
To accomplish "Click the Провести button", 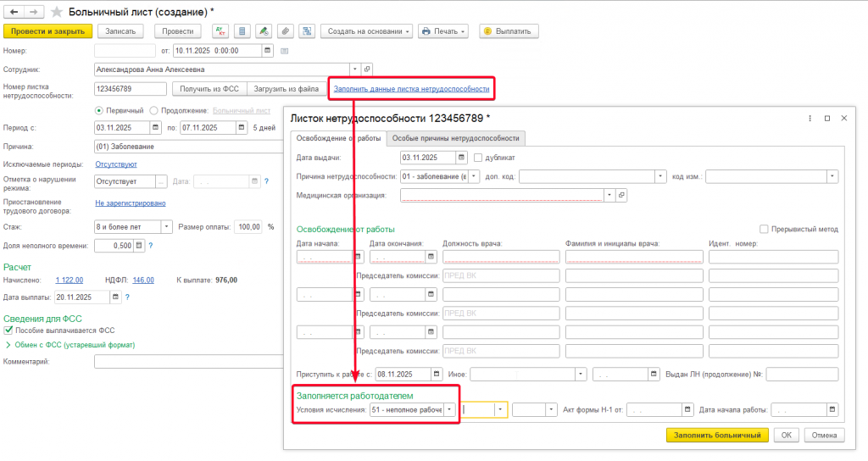I will (x=178, y=31).
